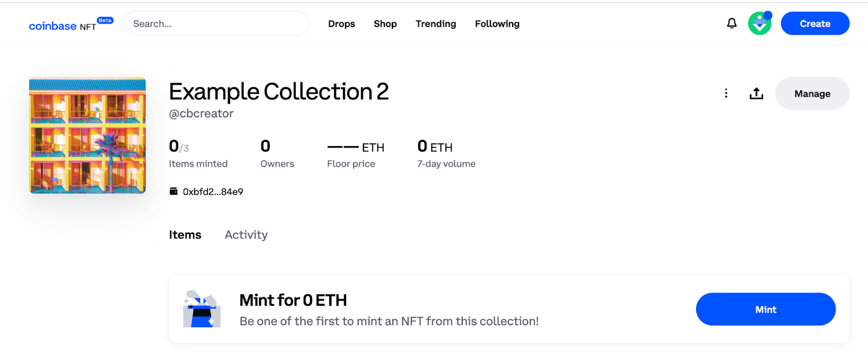Open the three-dot more options menu
Viewport: 868px width, 360px height.
(x=726, y=93)
